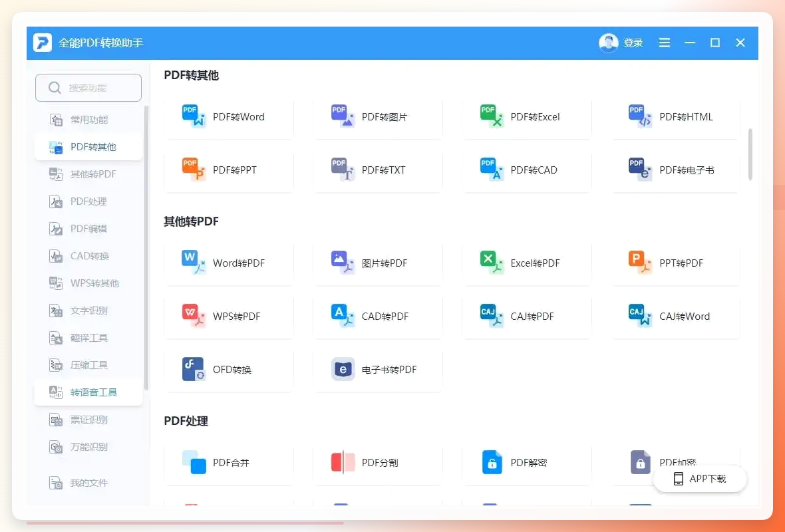Viewport: 785px width, 532px height.
Task: Launch the OFD转换 tool icon
Action: click(x=193, y=369)
